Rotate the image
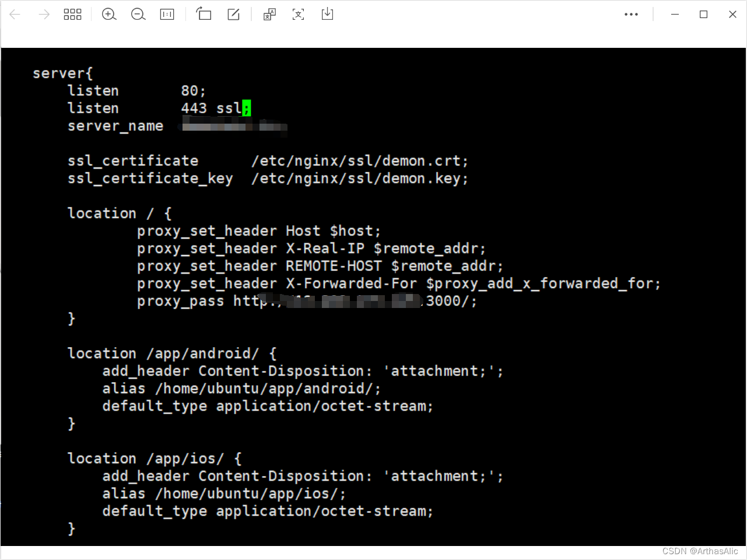The image size is (747, 560). tap(204, 14)
